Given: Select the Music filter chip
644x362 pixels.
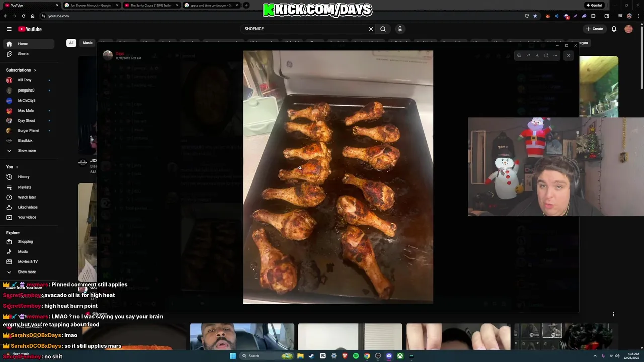Looking at the screenshot, I should (88, 43).
